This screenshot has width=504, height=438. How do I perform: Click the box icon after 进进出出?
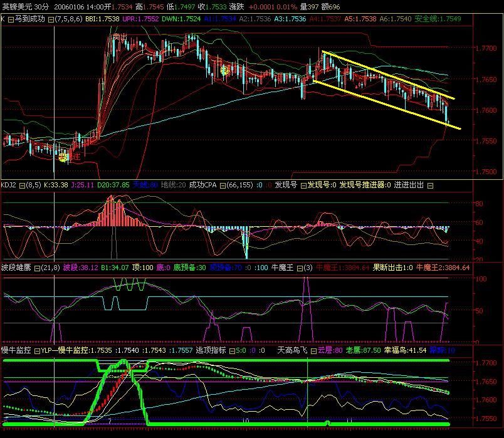[430, 185]
